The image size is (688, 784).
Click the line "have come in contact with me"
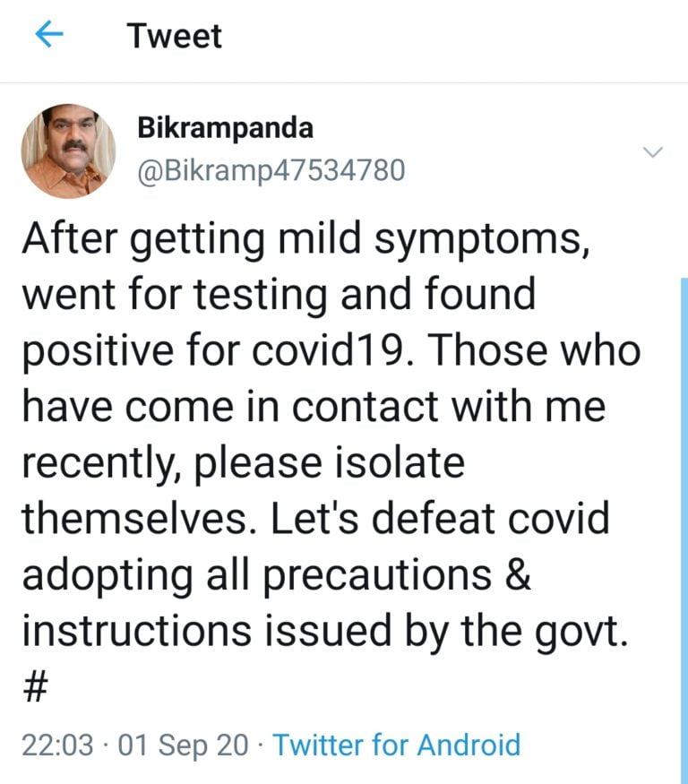point(314,408)
